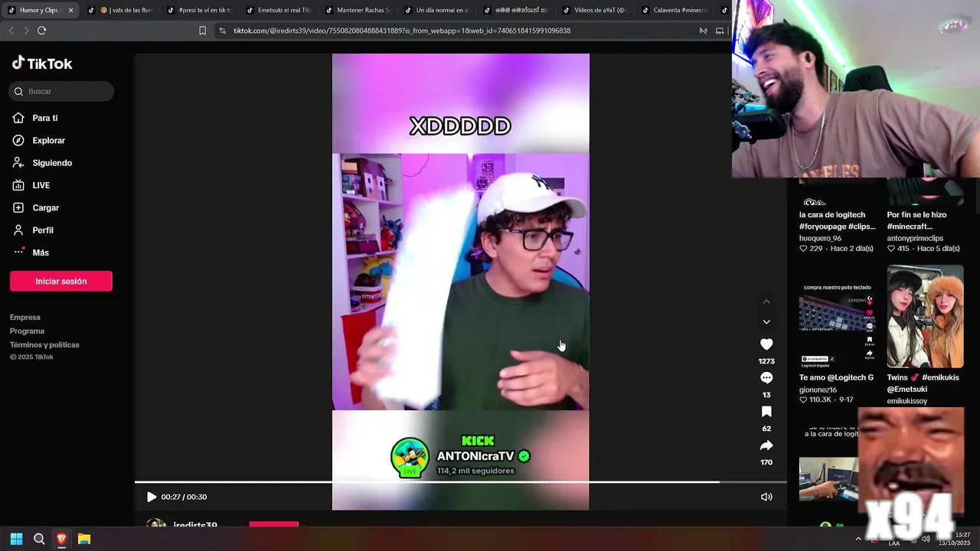Click the huequero_96 username
Image resolution: width=980 pixels, height=551 pixels.
820,238
